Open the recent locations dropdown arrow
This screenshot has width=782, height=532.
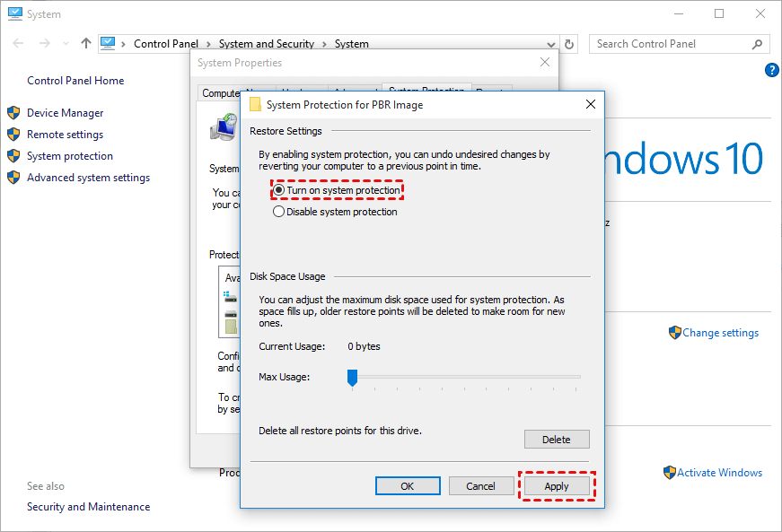[x=66, y=44]
